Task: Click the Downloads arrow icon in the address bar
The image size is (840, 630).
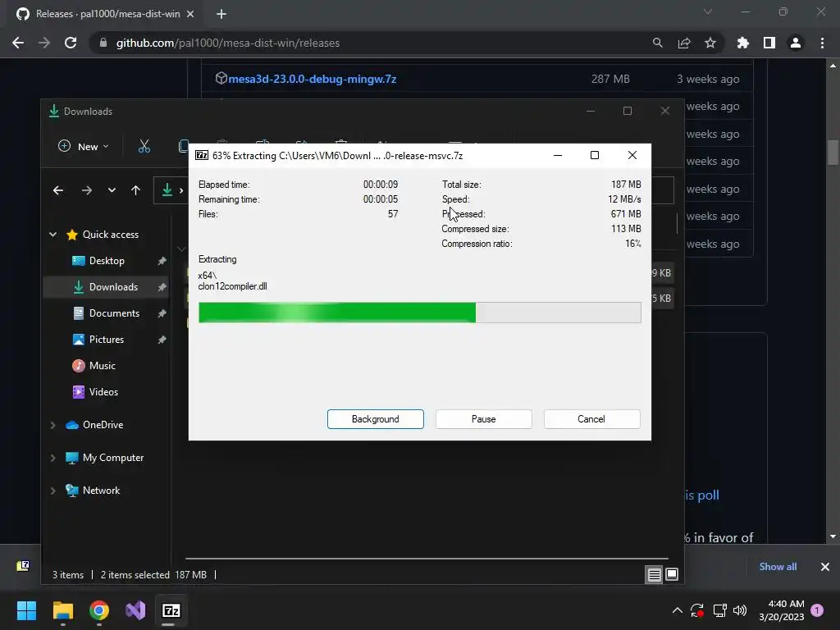Action: (167, 189)
